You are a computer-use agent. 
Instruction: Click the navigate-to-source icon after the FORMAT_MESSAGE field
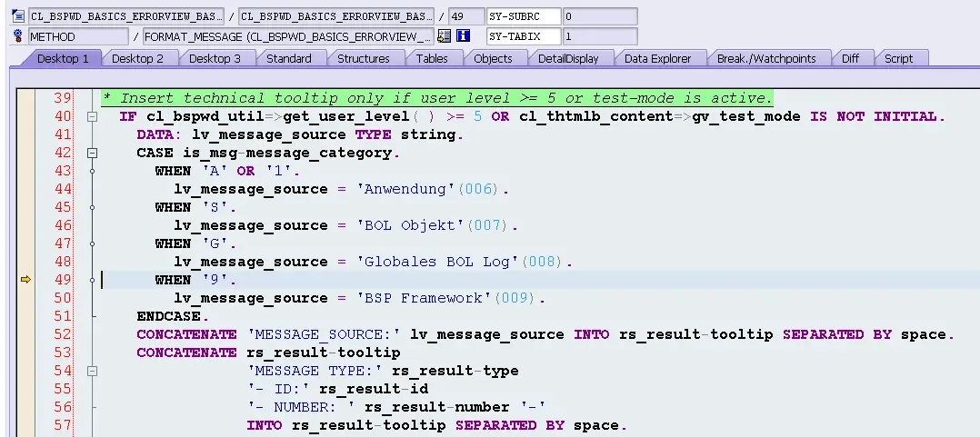pyautogui.click(x=444, y=36)
